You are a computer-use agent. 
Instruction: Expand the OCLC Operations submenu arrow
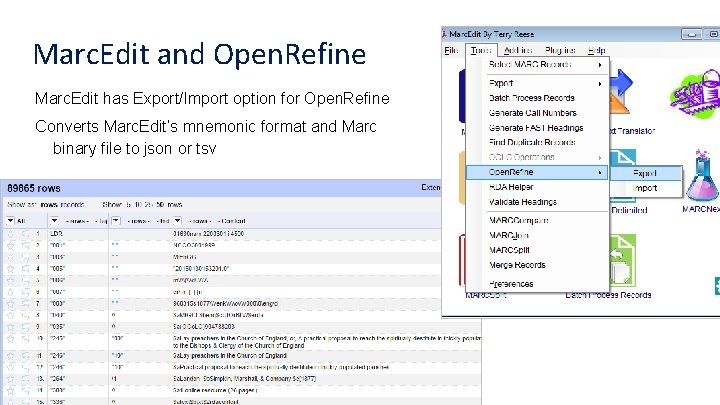(x=600, y=158)
